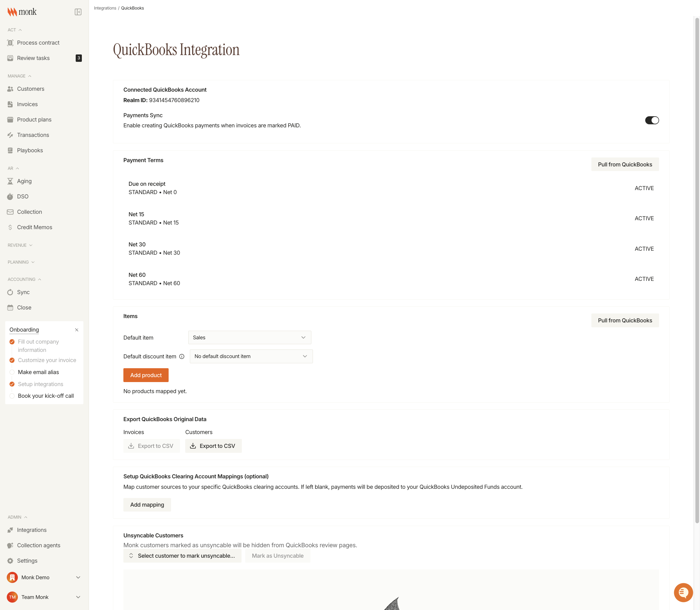Click the DSO icon in the sidebar
This screenshot has width=700, height=610.
10,196
